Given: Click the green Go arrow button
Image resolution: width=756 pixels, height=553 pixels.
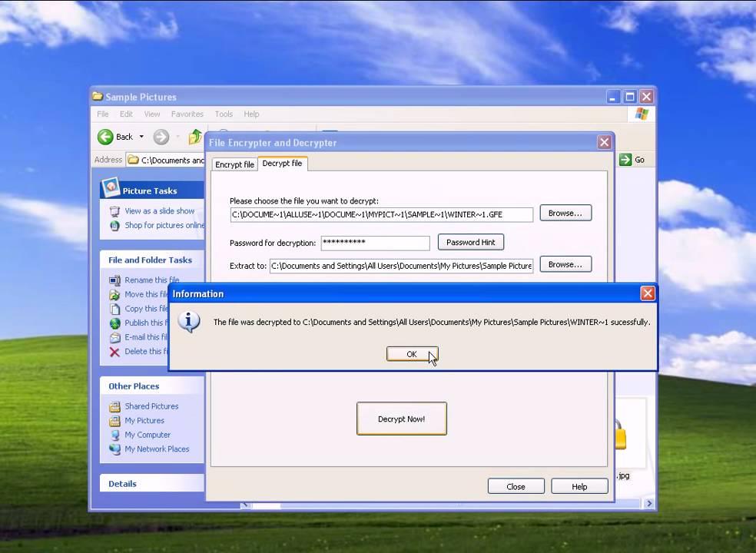Looking at the screenshot, I should coord(625,160).
